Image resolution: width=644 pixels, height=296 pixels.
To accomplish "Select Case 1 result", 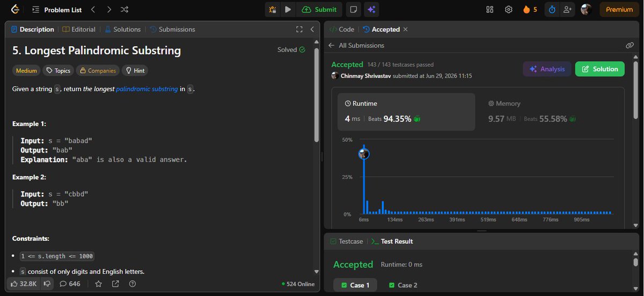I will coord(355,285).
